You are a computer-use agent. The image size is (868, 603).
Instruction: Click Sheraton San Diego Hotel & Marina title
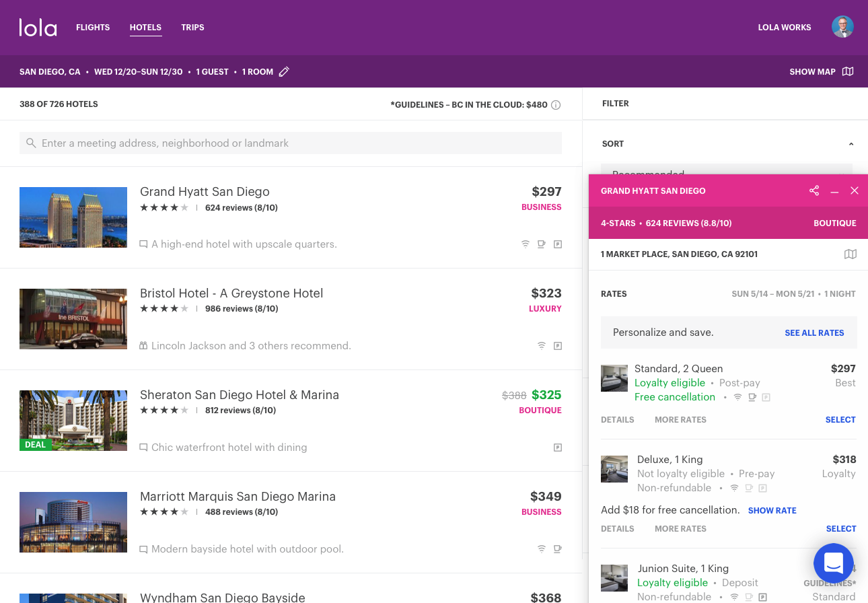(x=240, y=395)
